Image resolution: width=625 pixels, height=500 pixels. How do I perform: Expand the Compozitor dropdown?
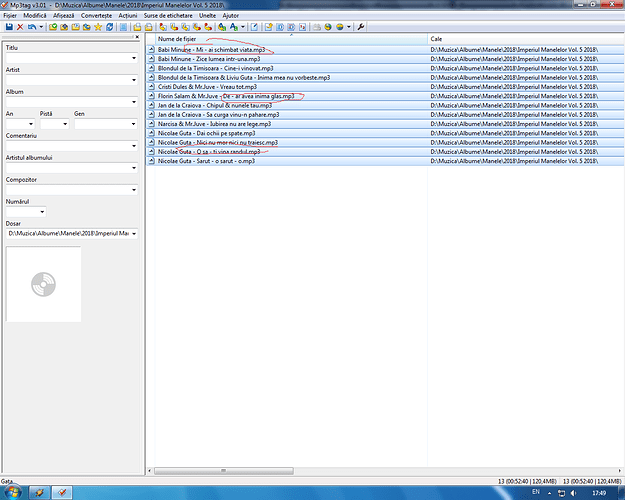pos(134,190)
